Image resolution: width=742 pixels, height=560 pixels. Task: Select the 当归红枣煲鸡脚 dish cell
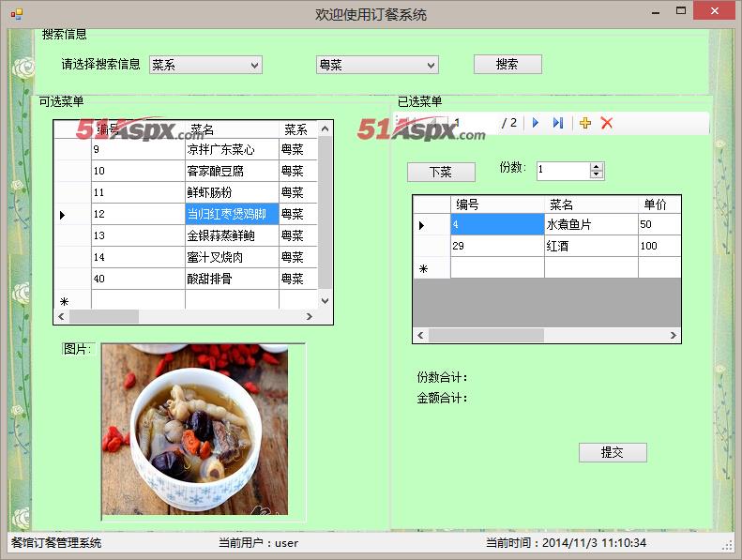(232, 214)
